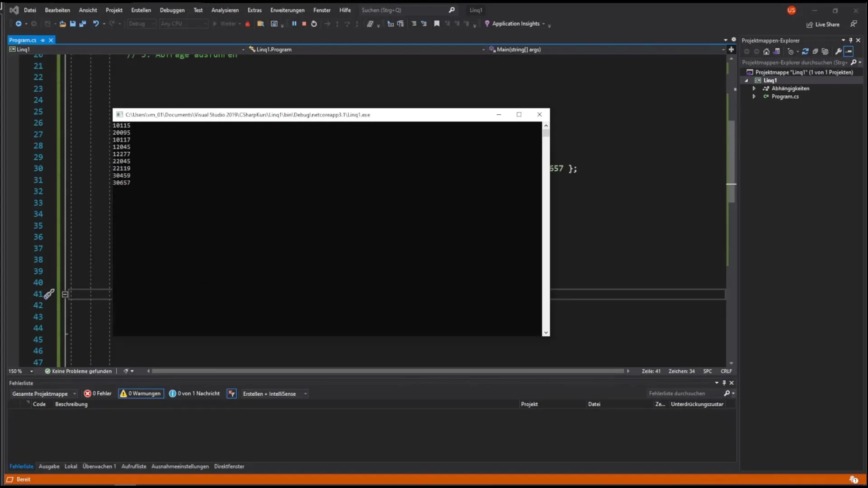The width and height of the screenshot is (868, 488).
Task: Open the Erstellen + IntelliSense dropdown
Action: [x=274, y=394]
